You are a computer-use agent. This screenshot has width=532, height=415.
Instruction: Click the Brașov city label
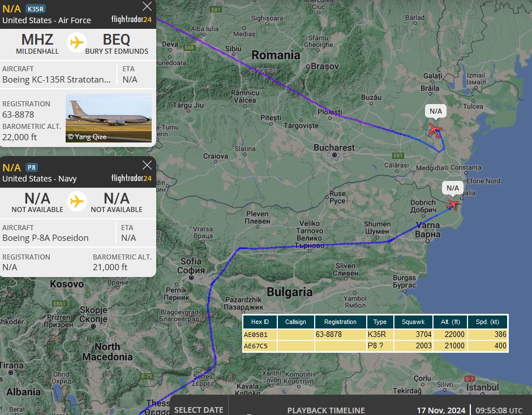click(x=325, y=67)
